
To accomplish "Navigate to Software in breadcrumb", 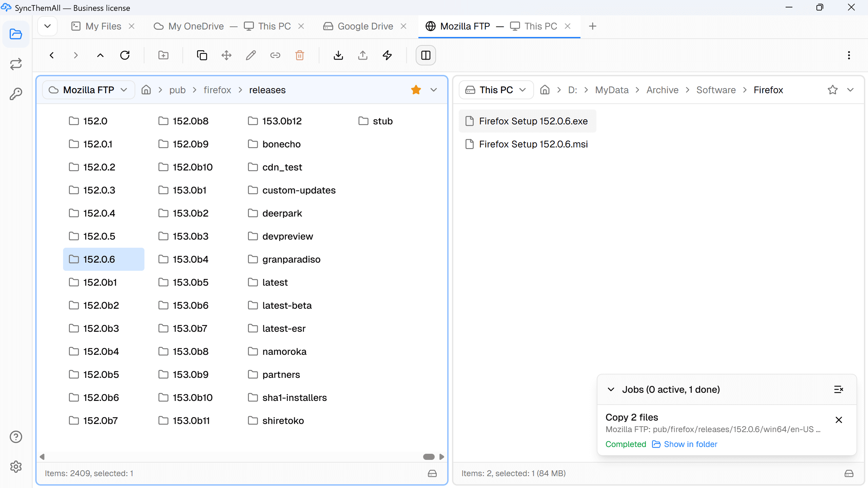I will [x=716, y=90].
